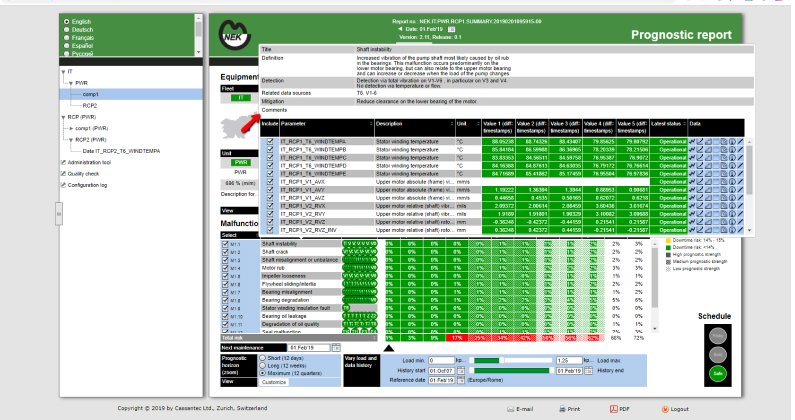This screenshot has width=795, height=420.
Task: Select Español language radio button
Action: tap(66, 46)
